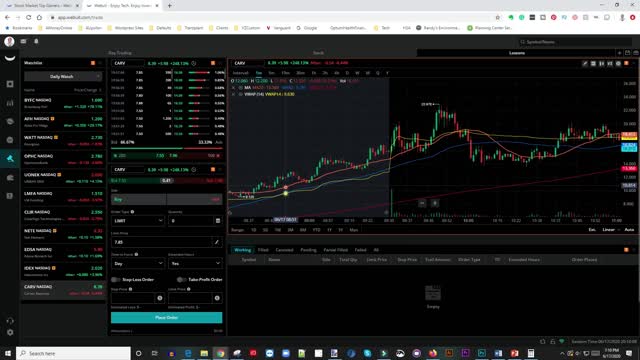Add a new layout with plus icon
This screenshot has width=640, height=360.
pos(619,53)
